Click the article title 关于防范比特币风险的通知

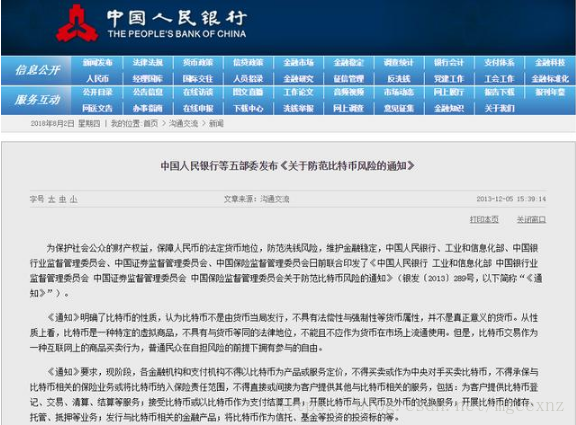click(287, 166)
